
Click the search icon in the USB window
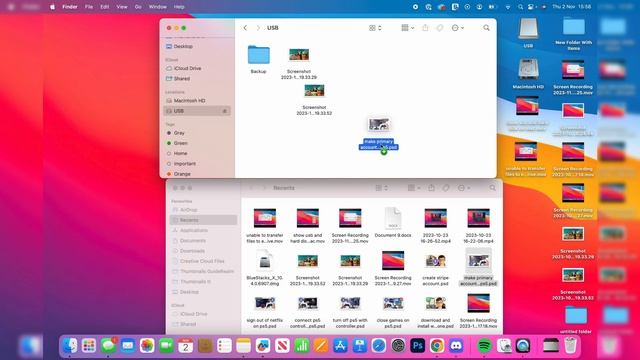click(x=486, y=28)
